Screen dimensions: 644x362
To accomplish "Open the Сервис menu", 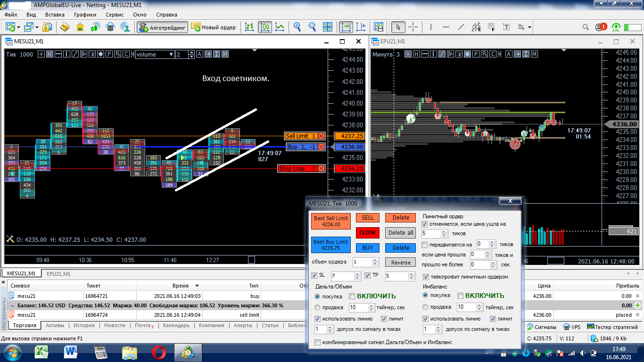I will pos(115,15).
